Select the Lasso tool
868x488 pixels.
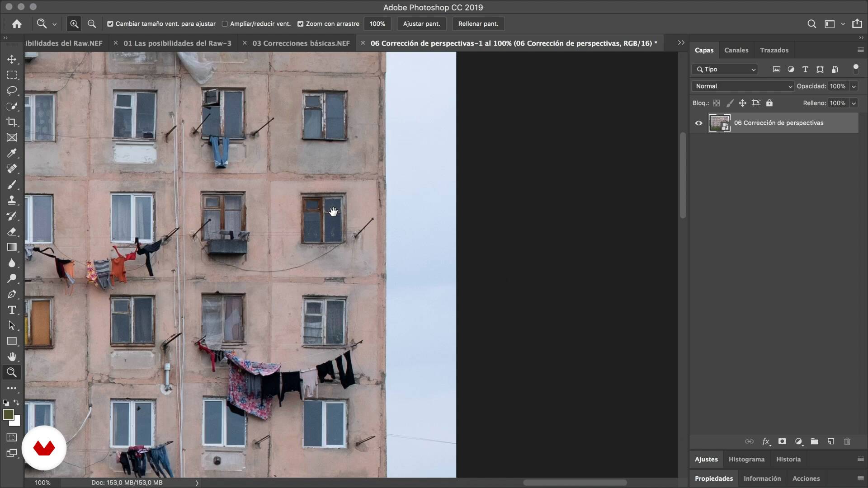[12, 90]
